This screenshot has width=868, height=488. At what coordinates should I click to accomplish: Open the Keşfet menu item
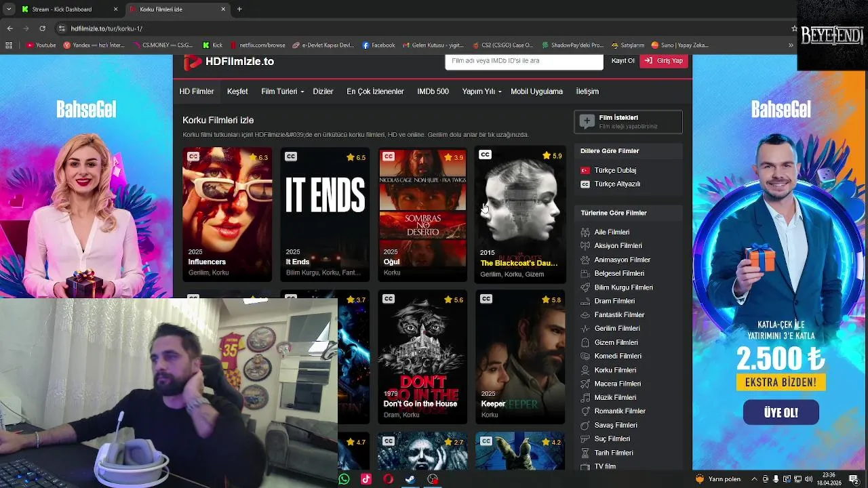point(237,91)
